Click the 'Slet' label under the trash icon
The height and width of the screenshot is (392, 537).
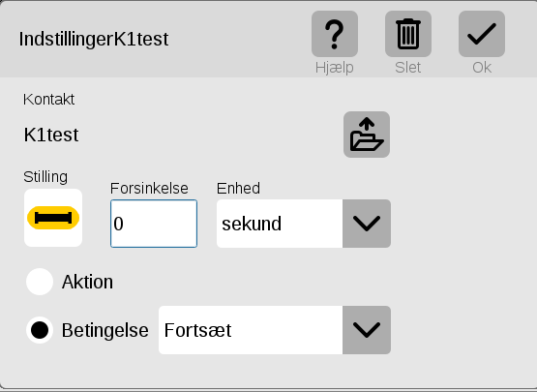408,68
